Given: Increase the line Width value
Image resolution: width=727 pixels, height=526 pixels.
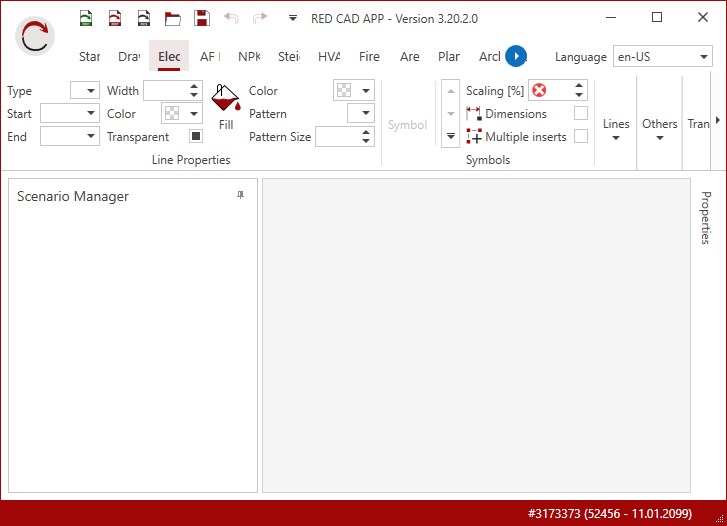Looking at the screenshot, I should [194, 86].
